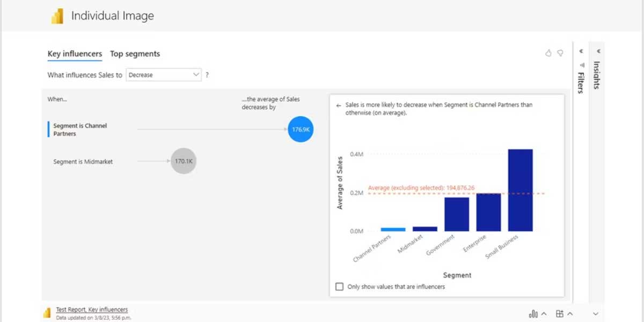644x322 pixels.
Task: Select the 170.1K Midmarket influencer bubble
Action: coord(184,161)
